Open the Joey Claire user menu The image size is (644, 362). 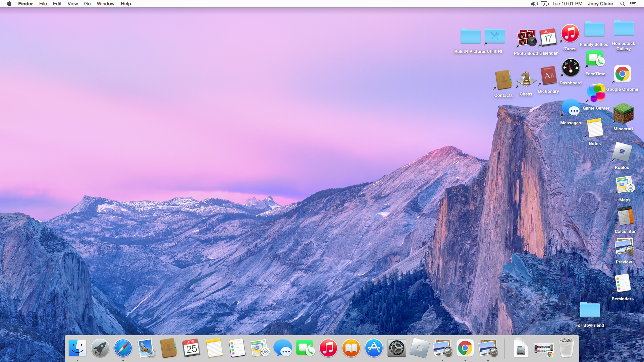pyautogui.click(x=600, y=4)
